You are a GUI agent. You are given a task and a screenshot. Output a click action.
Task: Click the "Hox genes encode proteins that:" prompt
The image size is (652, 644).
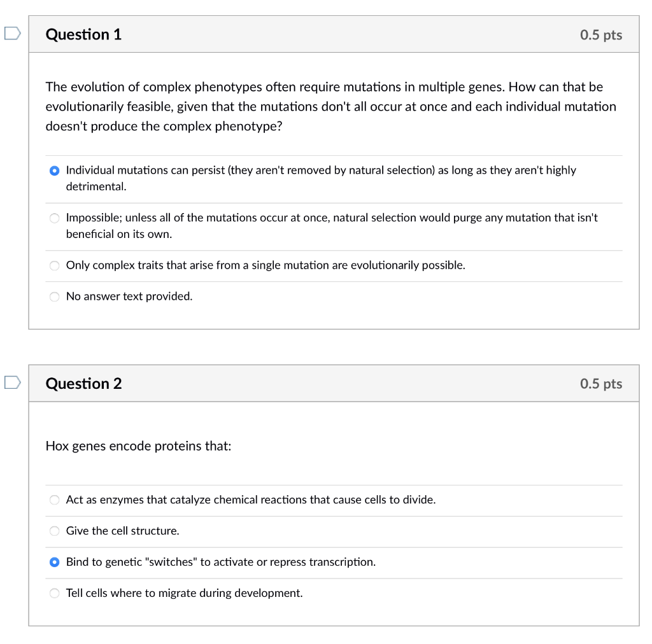click(138, 446)
